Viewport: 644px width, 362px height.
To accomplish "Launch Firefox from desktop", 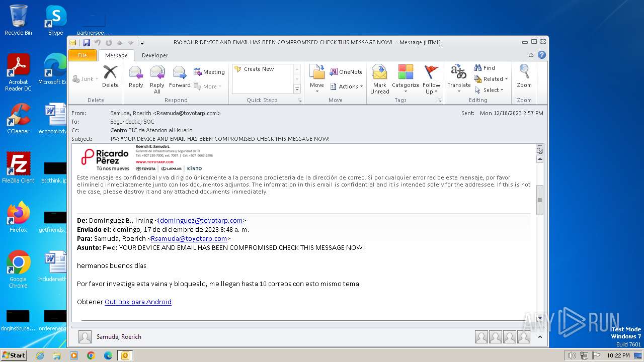I will (x=18, y=217).
